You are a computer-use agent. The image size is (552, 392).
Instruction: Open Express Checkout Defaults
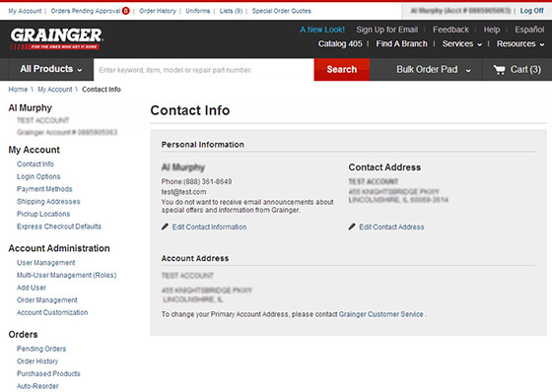point(59,227)
